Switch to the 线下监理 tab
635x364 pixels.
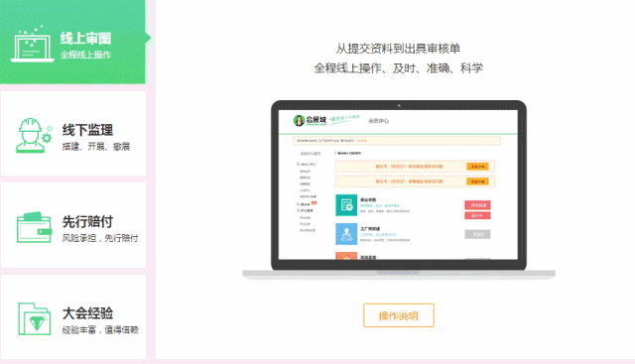(x=73, y=134)
